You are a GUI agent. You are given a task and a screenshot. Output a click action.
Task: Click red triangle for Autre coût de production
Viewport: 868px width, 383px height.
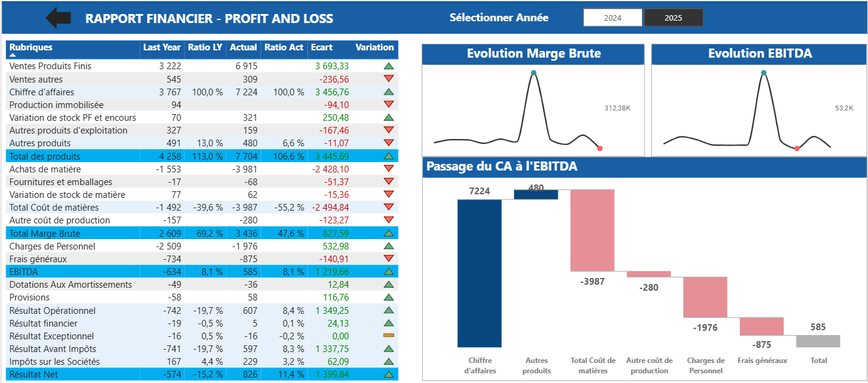[x=389, y=220]
